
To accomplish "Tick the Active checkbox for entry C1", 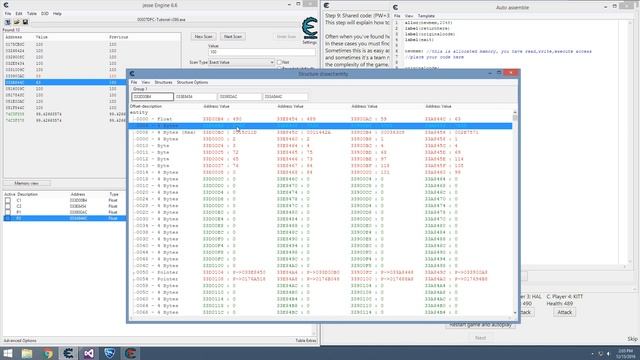I will [8, 200].
